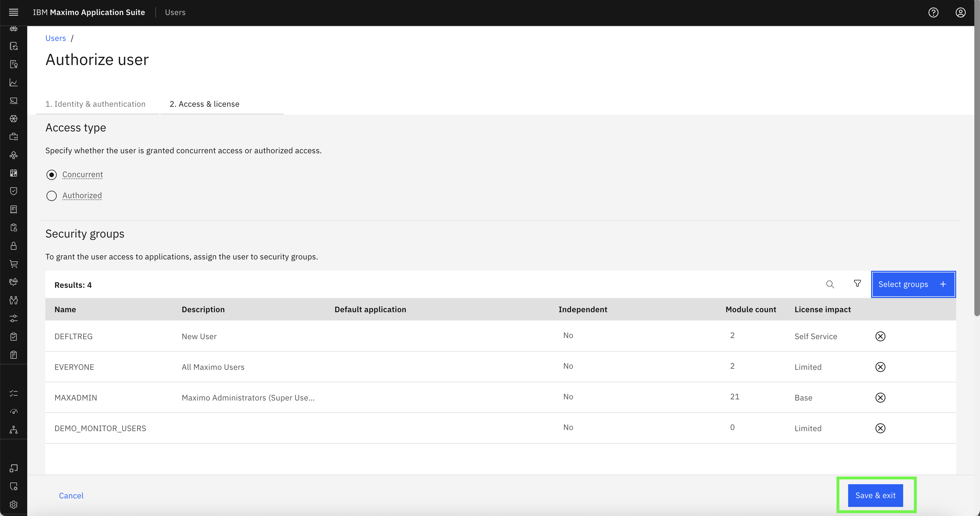
Task: Click the clipboard text lines sidebar icon
Action: 14,355
